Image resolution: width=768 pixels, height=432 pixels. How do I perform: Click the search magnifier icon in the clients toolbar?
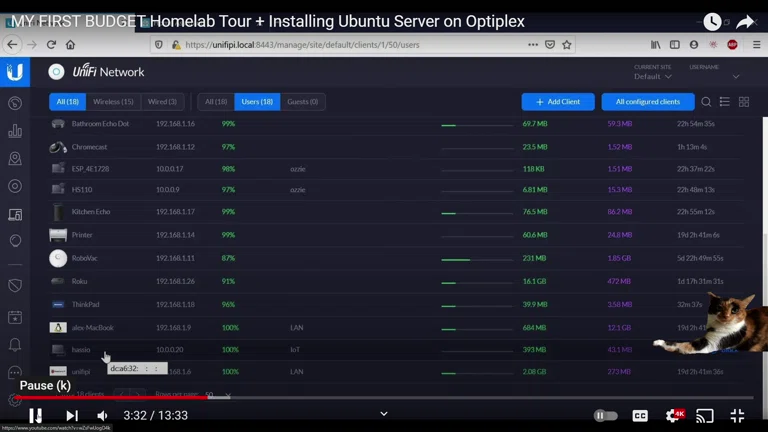(706, 102)
